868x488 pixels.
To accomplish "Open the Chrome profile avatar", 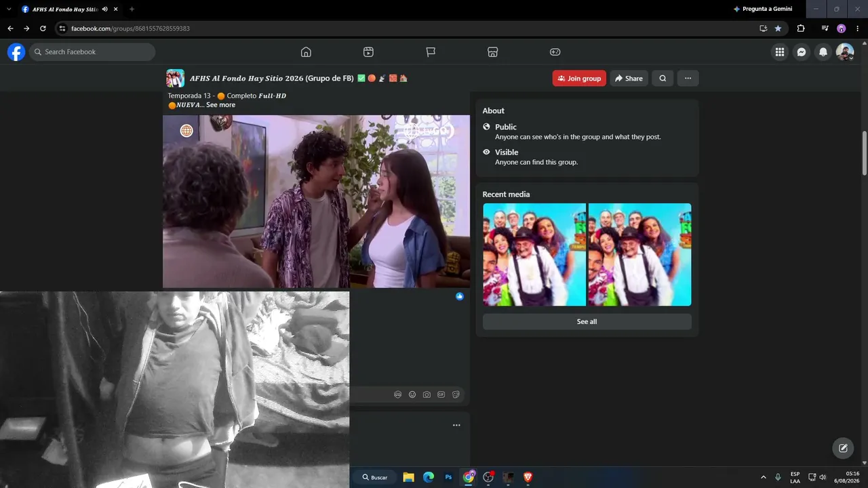I will pos(842,28).
